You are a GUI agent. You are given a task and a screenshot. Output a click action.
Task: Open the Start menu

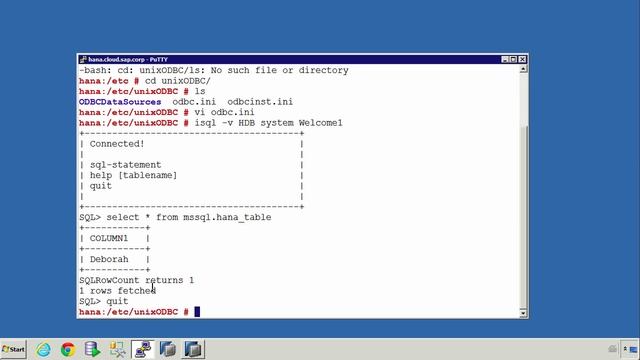13,349
